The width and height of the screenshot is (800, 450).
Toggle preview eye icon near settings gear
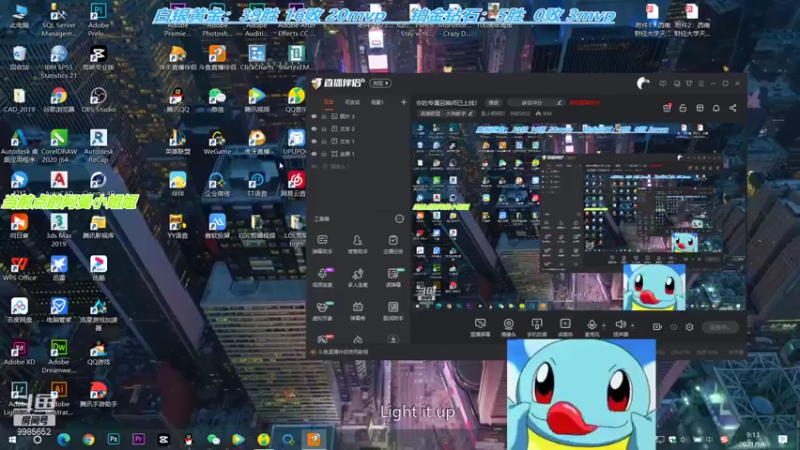tap(673, 327)
